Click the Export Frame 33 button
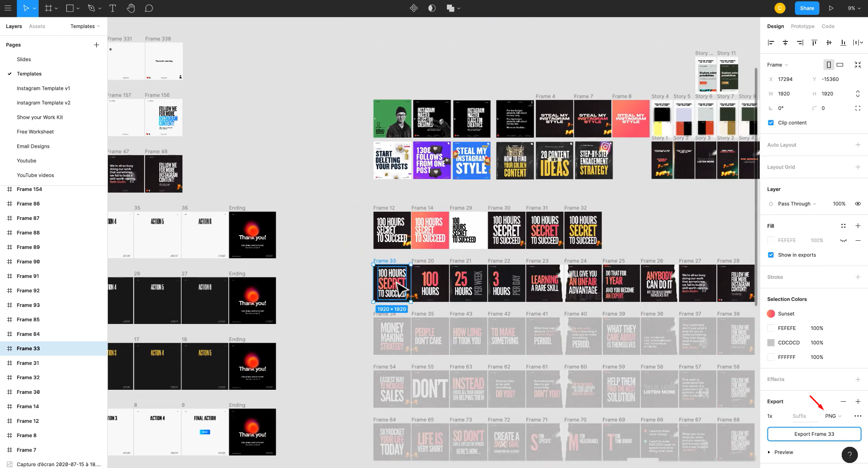The image size is (868, 468). [x=814, y=434]
